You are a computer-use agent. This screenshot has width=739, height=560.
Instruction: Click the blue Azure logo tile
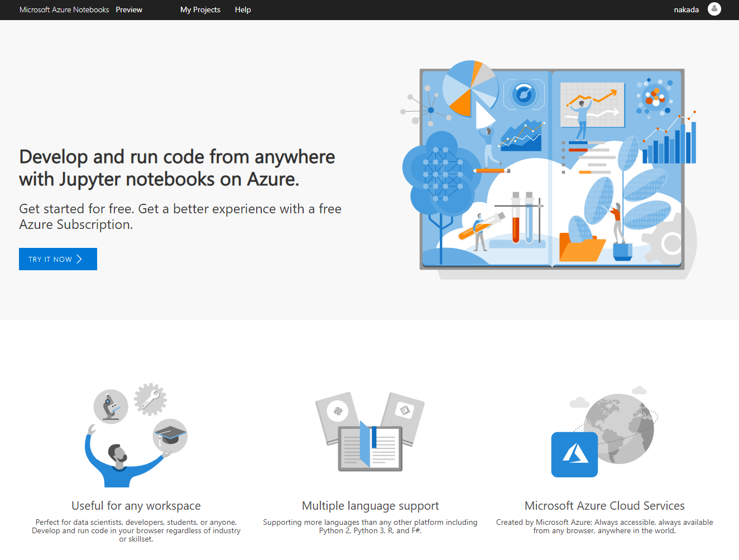coord(574,454)
